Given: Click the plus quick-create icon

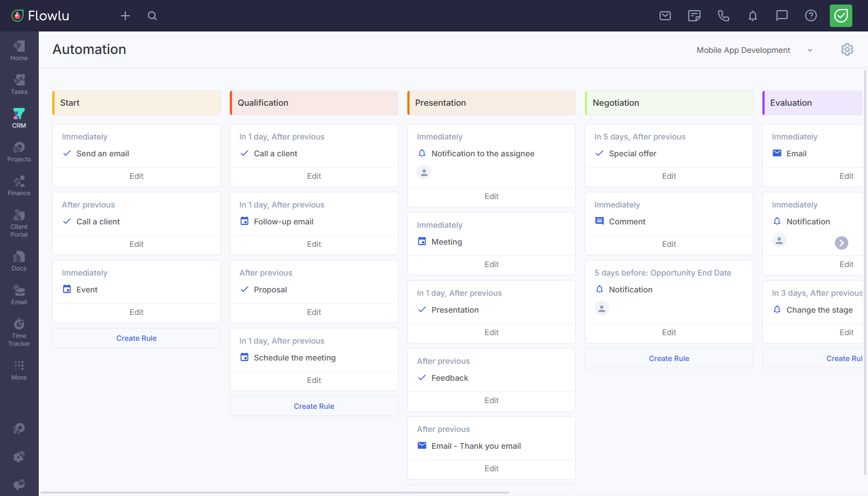Looking at the screenshot, I should coord(125,16).
